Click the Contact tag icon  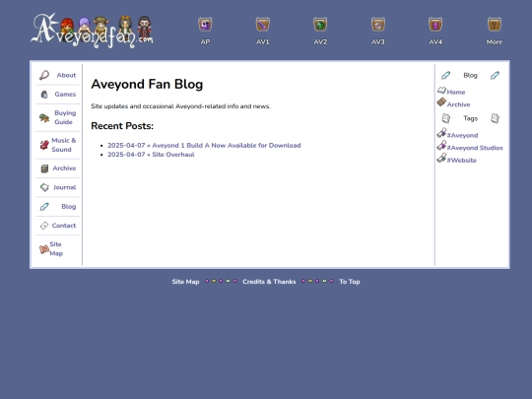pyautogui.click(x=44, y=226)
